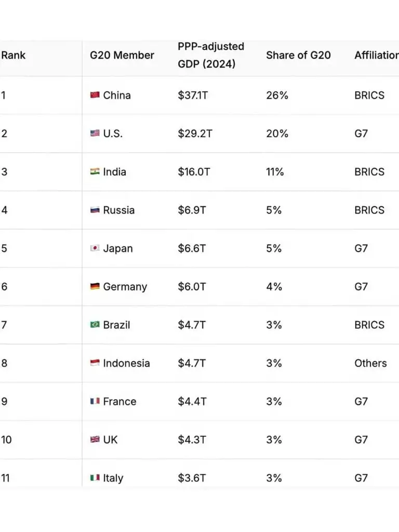Viewport: 399px width, 532px height.
Task: Click the rank 10 cell
Action: click(6, 440)
